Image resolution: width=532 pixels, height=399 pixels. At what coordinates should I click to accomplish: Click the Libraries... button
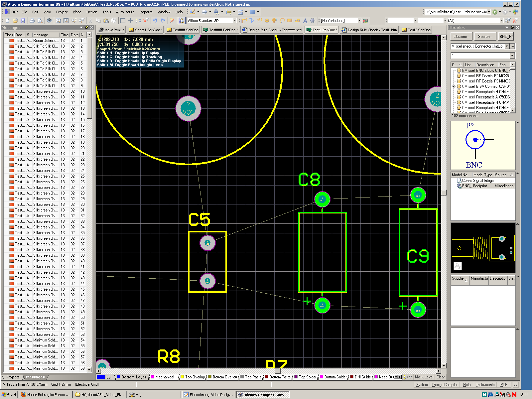coord(462,37)
